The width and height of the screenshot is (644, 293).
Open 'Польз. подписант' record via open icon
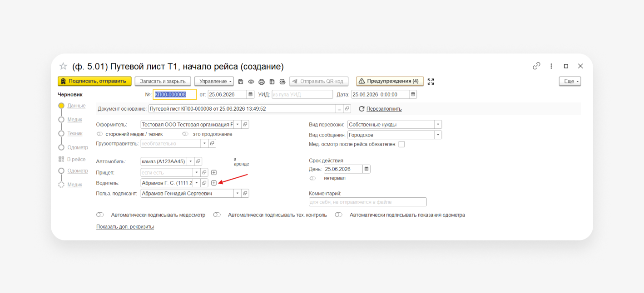click(245, 193)
